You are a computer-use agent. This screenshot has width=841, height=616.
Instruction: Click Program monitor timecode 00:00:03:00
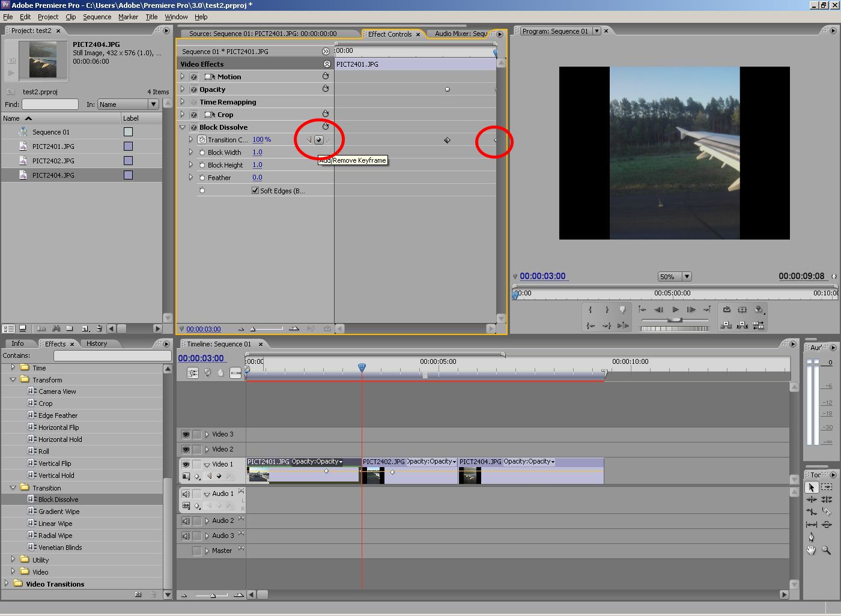point(542,276)
